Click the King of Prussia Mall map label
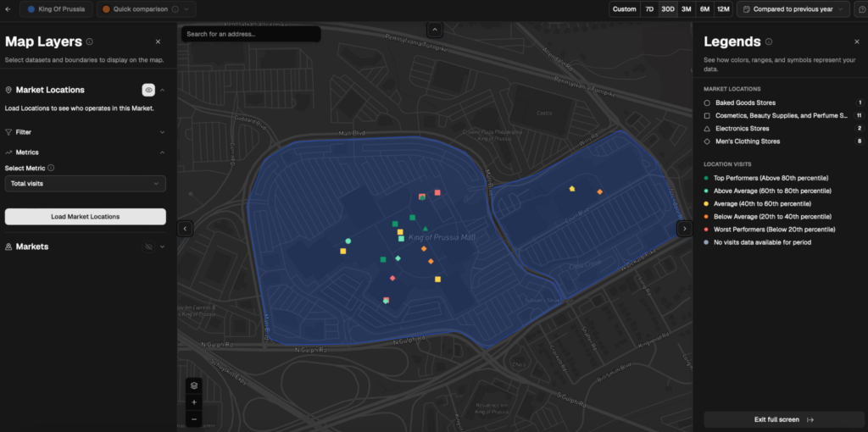The height and width of the screenshot is (432, 868). coord(442,237)
